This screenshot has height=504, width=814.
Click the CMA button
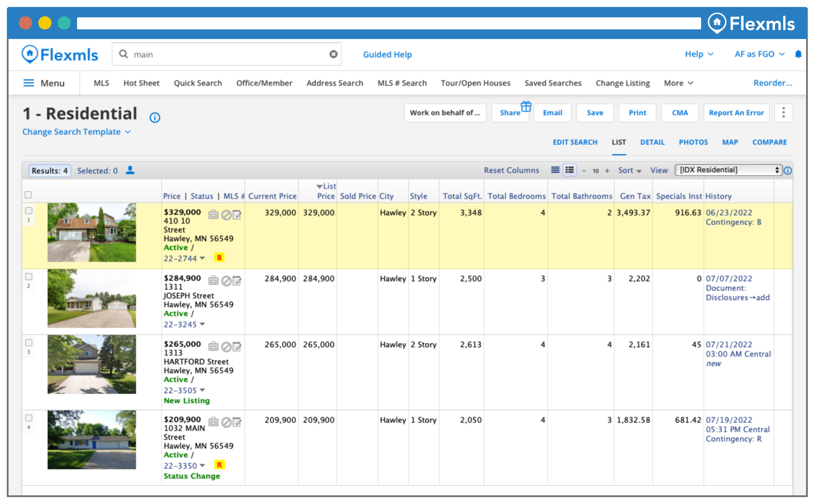pos(680,112)
